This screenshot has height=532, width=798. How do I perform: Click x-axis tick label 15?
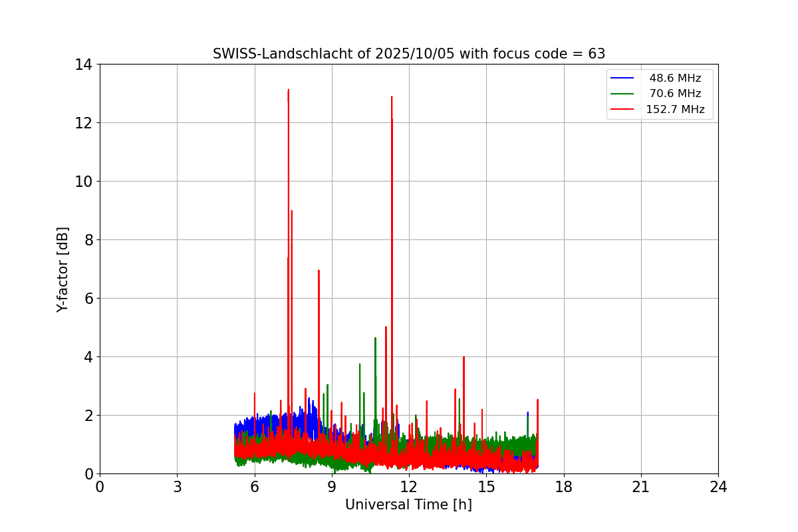tap(486, 487)
